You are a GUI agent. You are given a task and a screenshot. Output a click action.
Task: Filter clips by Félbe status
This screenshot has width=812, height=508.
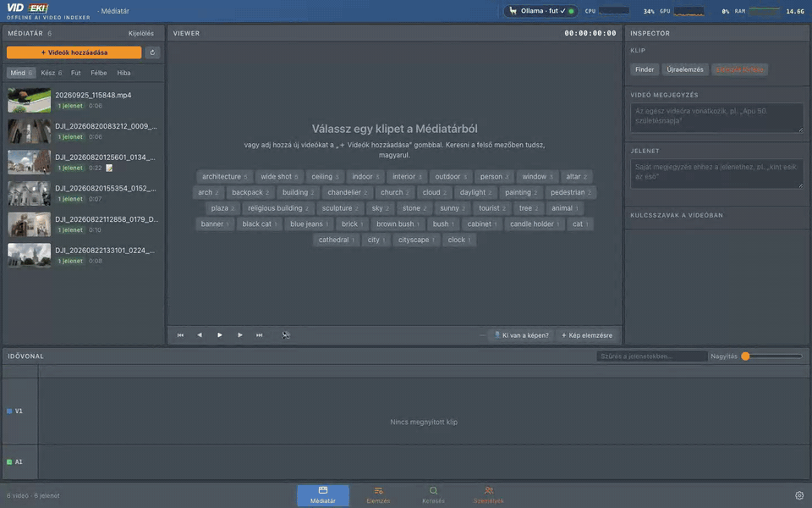[x=99, y=73]
